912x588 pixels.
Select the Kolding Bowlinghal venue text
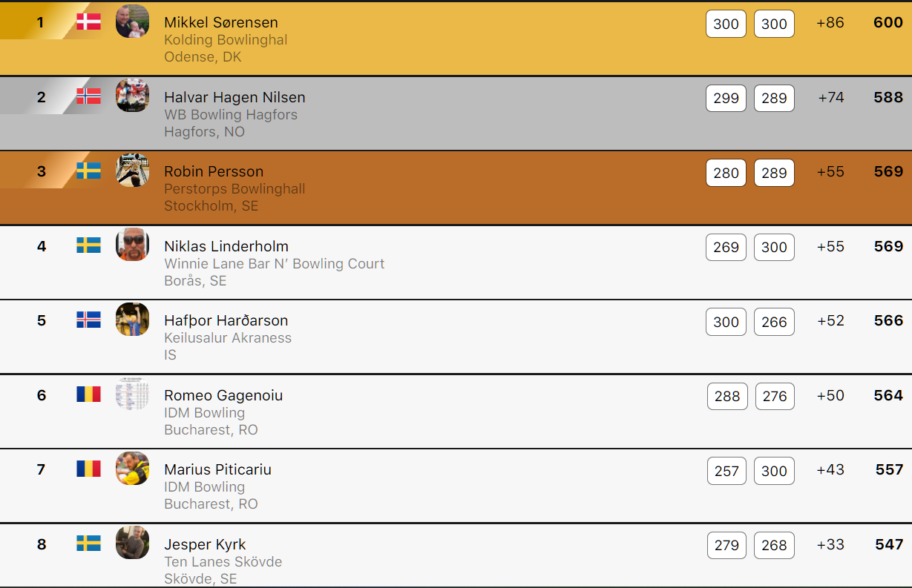pos(226,40)
